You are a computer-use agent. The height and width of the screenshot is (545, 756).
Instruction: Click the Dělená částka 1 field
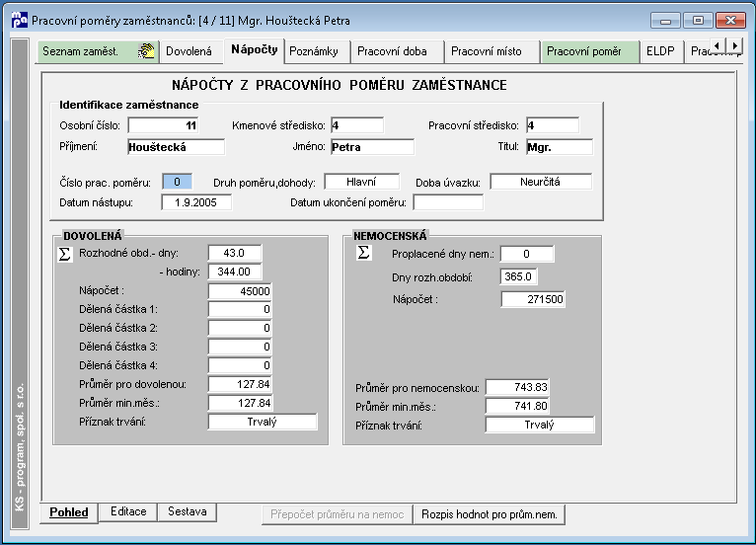tap(240, 309)
